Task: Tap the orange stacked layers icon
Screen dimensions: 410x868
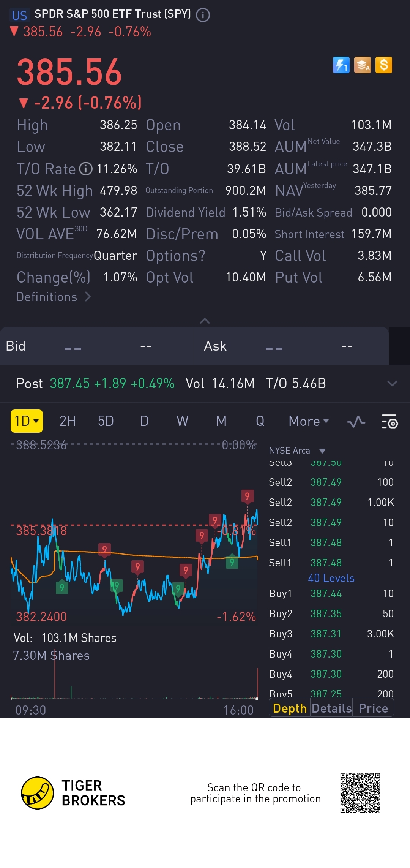Action: tap(362, 65)
